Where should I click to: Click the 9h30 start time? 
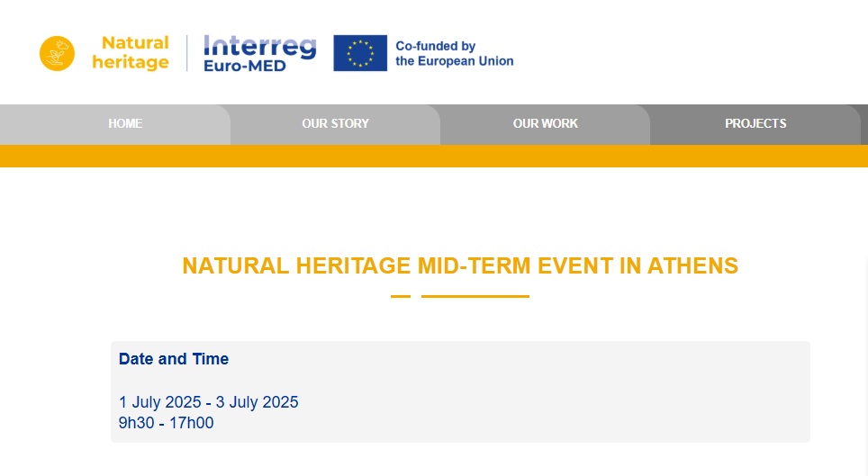click(x=135, y=423)
